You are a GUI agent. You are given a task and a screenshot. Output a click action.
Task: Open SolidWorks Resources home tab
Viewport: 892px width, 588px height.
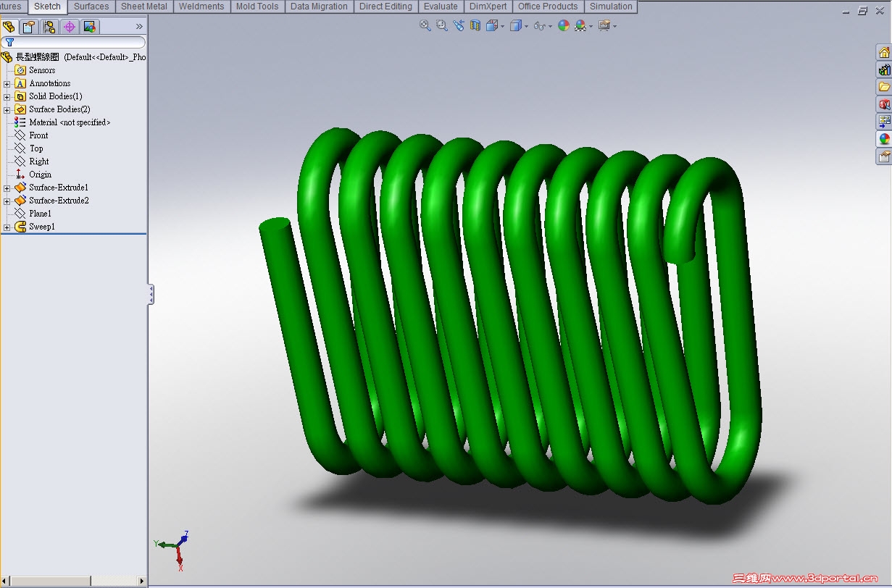[884, 52]
